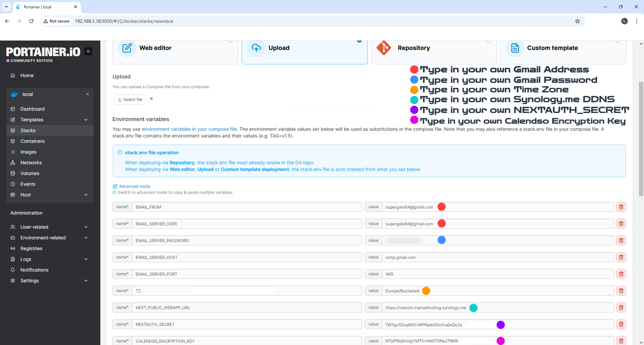This screenshot has height=345, width=644.
Task: Click the trash icon for EMAIL_FROM row
Action: [621, 207]
